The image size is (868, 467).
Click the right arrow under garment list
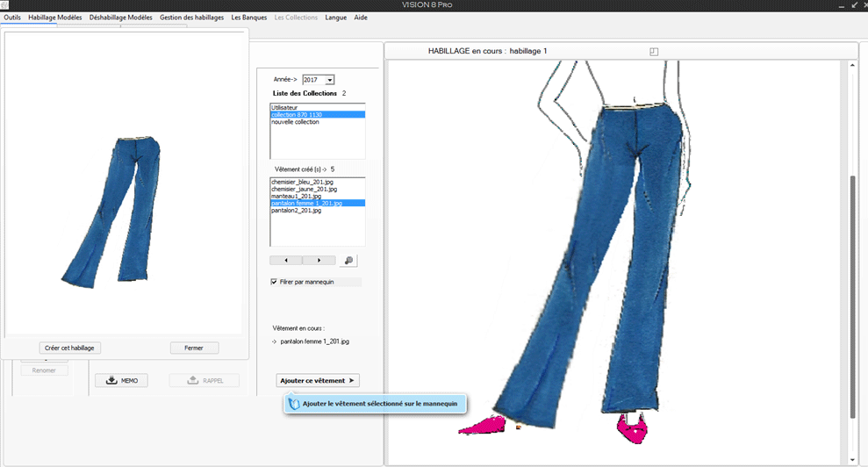pos(319,261)
